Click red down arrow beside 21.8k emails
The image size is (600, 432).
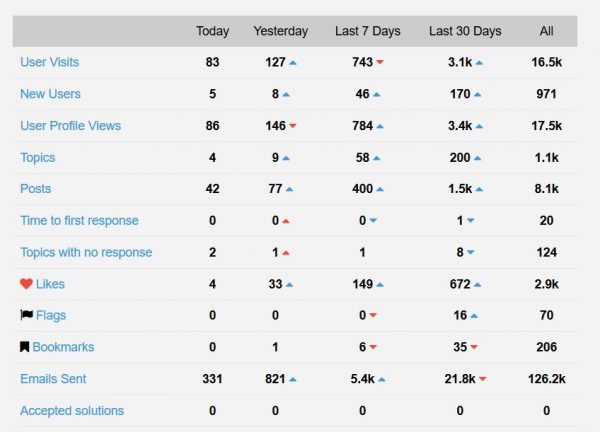pyautogui.click(x=483, y=379)
